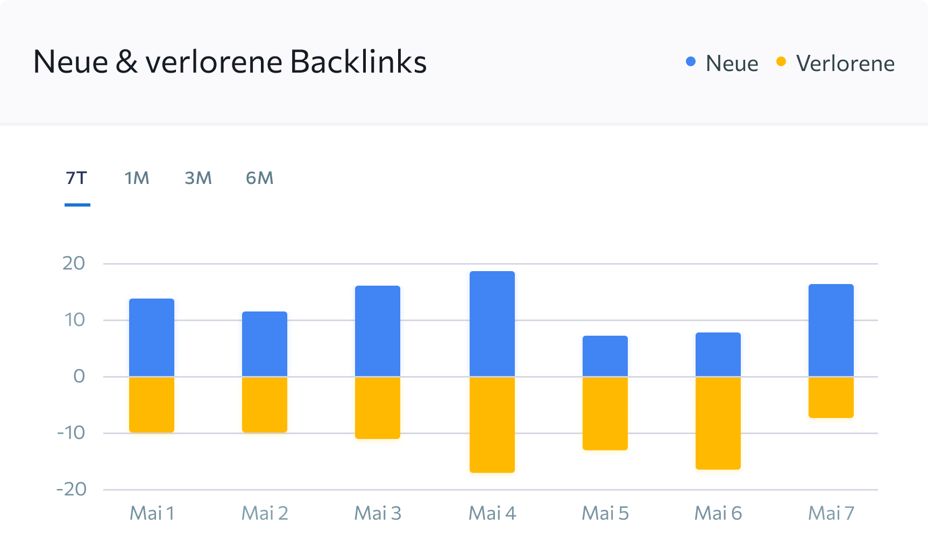Click the yellow Verlorene bar for Mai 5

pyautogui.click(x=605, y=413)
